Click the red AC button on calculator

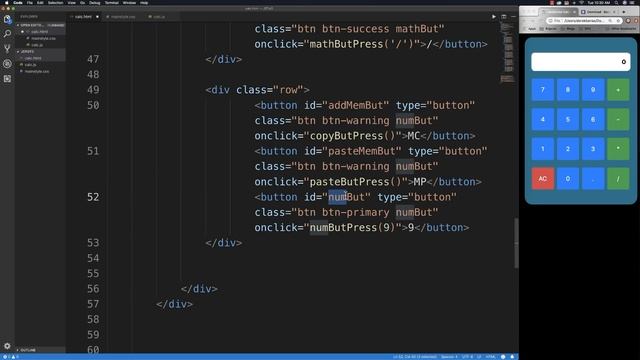pyautogui.click(x=542, y=178)
